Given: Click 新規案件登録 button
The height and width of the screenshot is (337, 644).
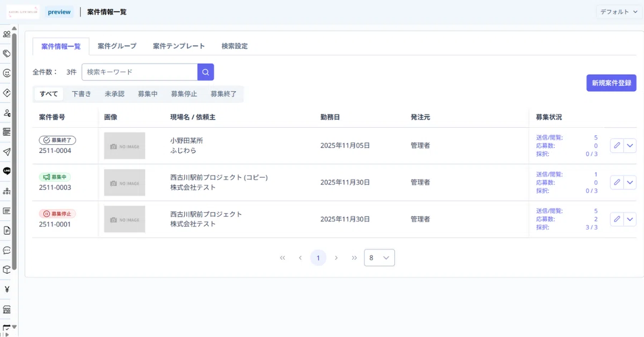Looking at the screenshot, I should point(611,83).
